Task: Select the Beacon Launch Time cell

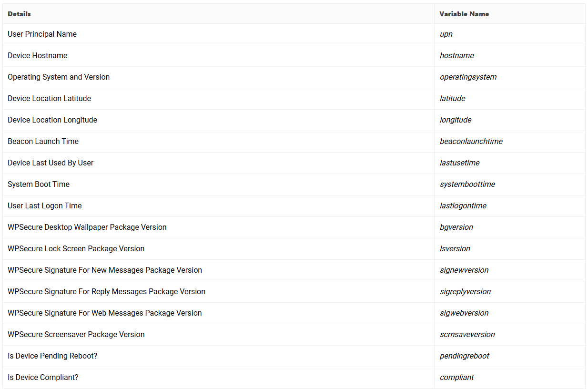Action: click(43, 142)
